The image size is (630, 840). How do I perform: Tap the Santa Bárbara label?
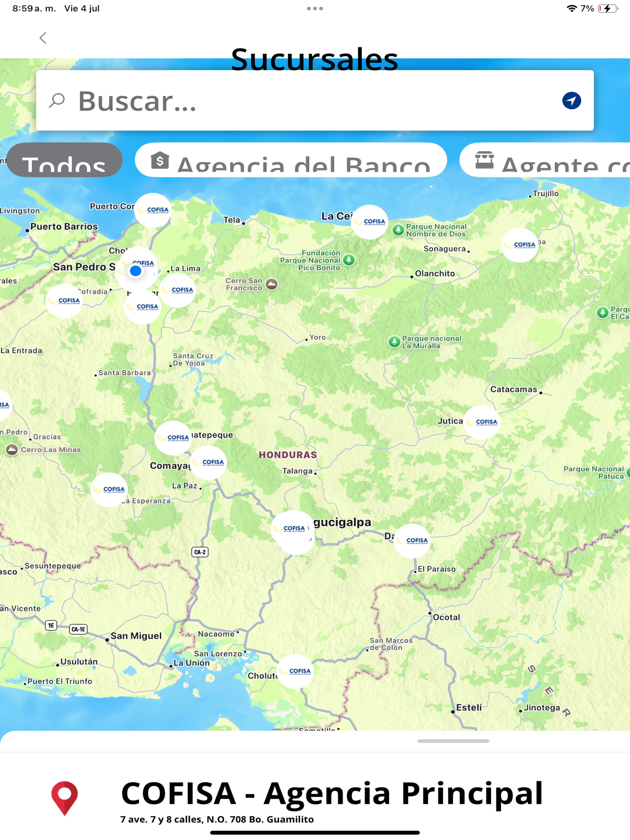pos(125,373)
